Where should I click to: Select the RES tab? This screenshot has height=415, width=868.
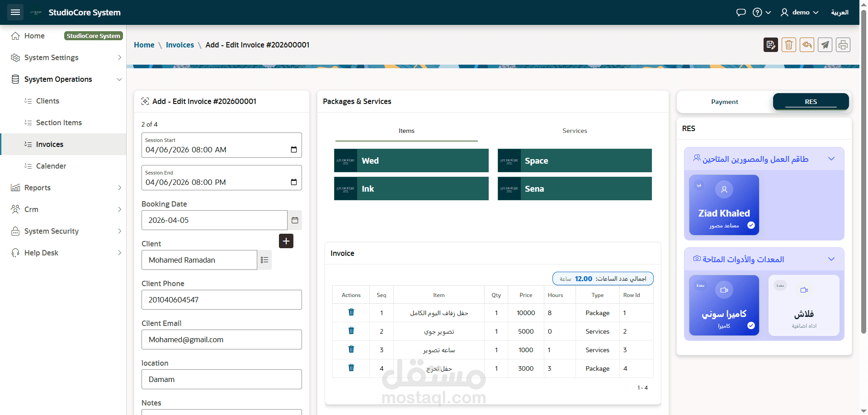(x=811, y=102)
